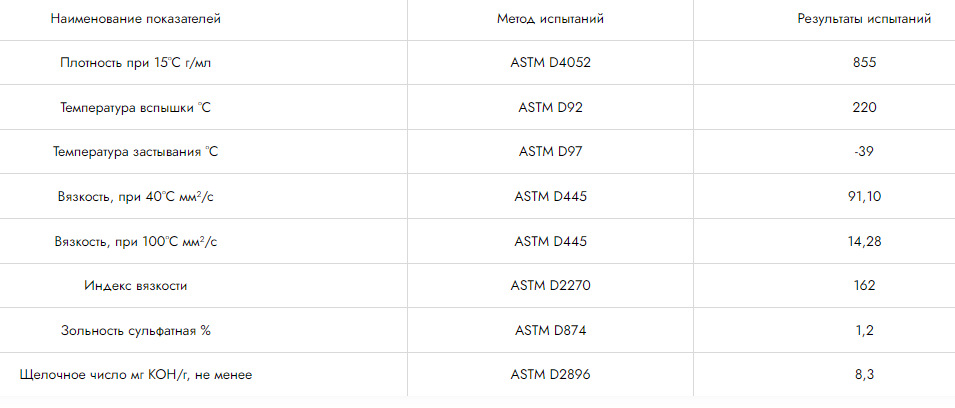
Task: Select the "Температура застывания °C" cell
Action: [136, 152]
